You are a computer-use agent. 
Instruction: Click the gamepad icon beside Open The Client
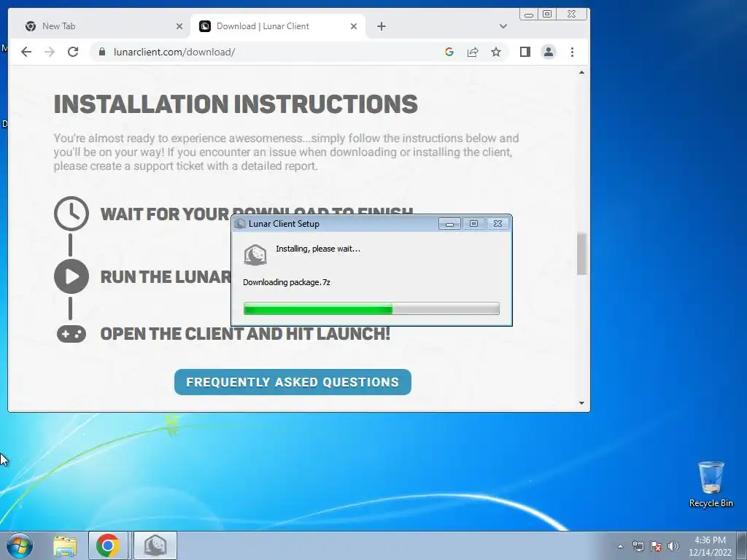pyautogui.click(x=71, y=334)
